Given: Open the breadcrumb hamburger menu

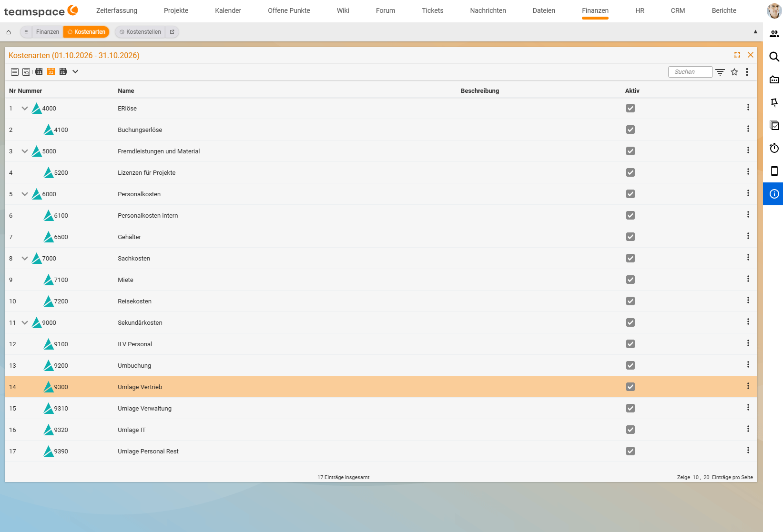Looking at the screenshot, I should [x=26, y=32].
